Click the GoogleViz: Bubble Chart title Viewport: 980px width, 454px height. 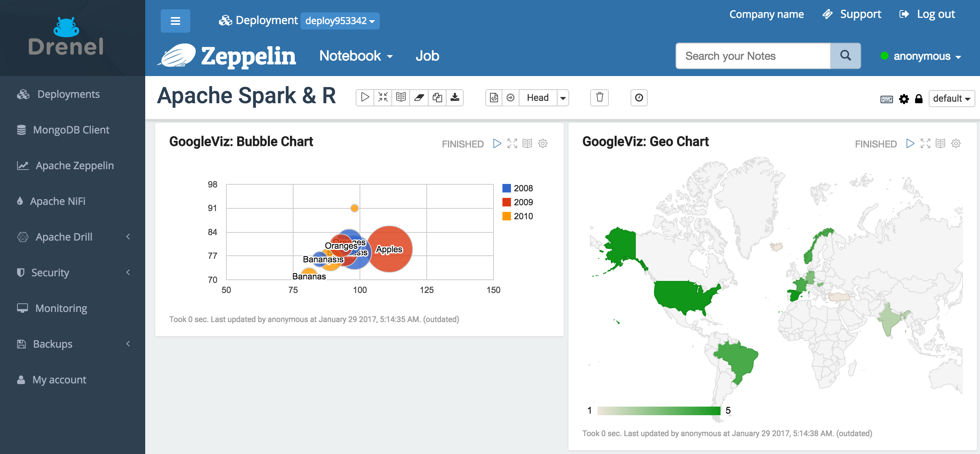pos(241,142)
